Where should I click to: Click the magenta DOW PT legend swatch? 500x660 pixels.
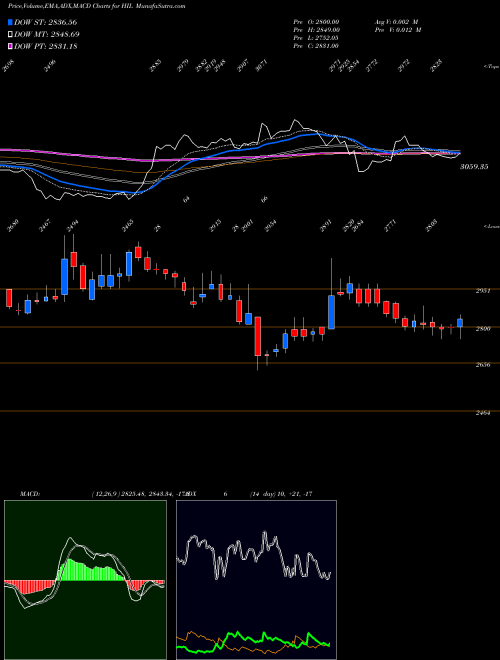[x=10, y=46]
